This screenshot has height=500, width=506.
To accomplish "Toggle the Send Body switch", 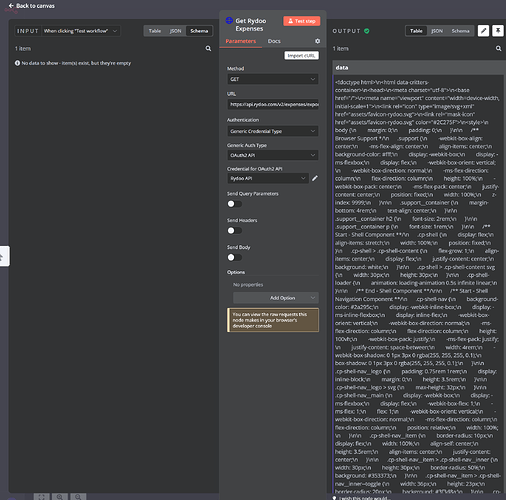I will click(x=234, y=257).
